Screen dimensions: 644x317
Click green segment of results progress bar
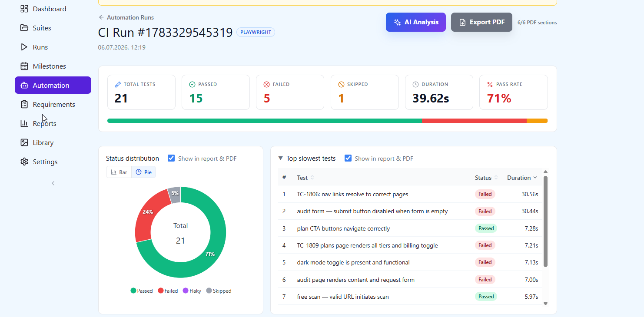(x=265, y=121)
